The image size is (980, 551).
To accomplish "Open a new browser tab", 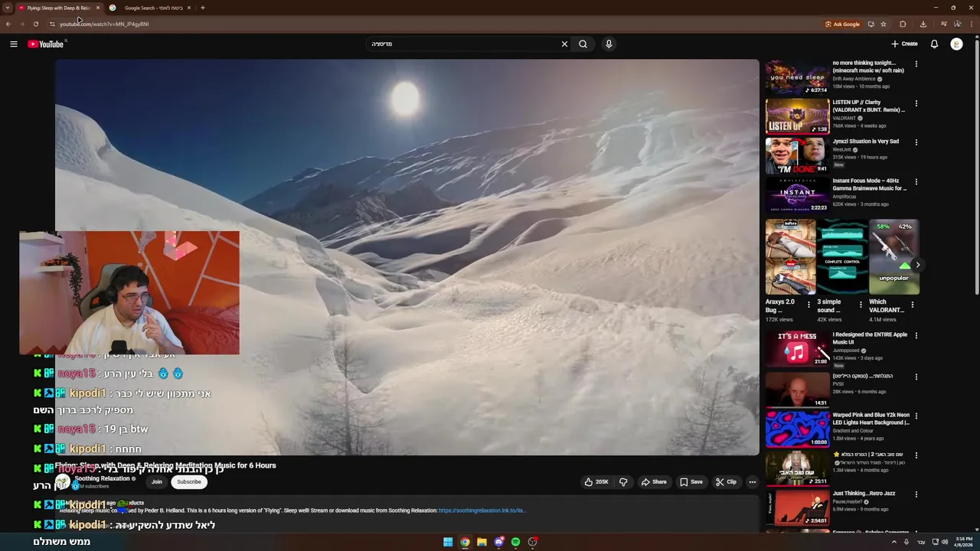I will click(x=203, y=8).
